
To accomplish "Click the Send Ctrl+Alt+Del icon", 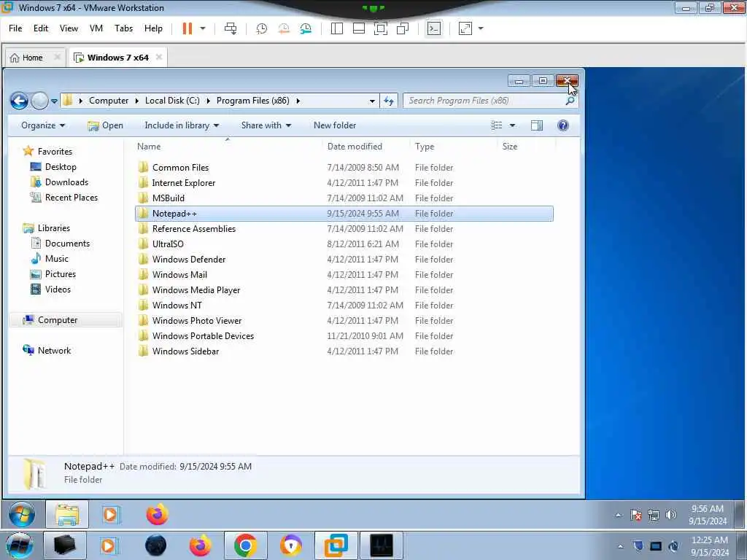I will pyautogui.click(x=231, y=28).
